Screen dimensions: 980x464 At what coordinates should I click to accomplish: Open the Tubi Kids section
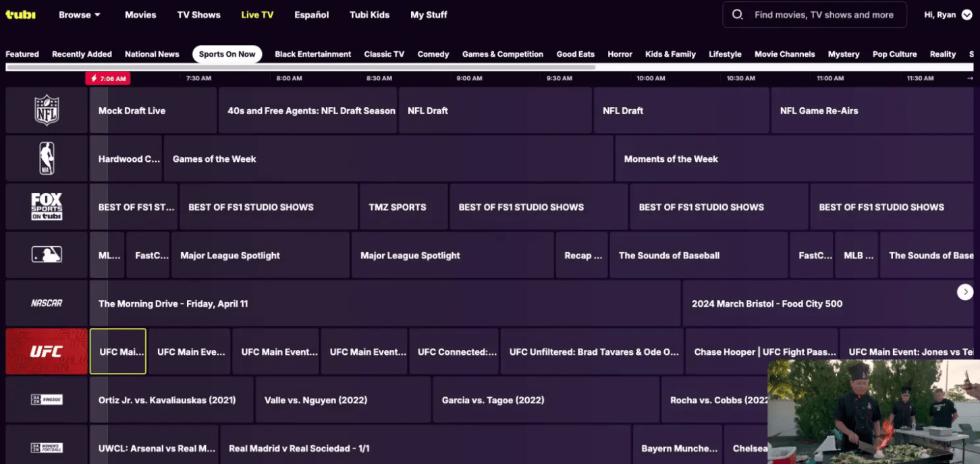[x=369, y=15]
